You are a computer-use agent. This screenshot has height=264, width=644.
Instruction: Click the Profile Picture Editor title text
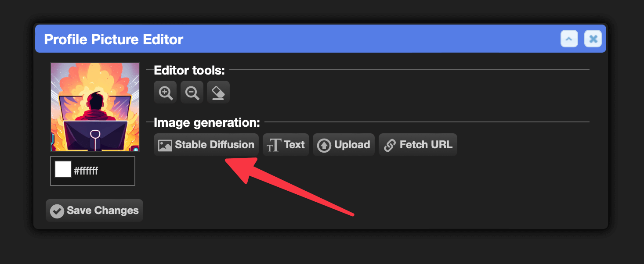coord(114,39)
